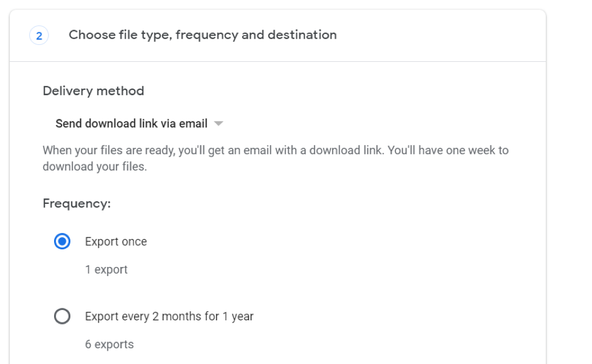Click the step 2 number badge
Viewport: 592px width, 364px height.
39,36
